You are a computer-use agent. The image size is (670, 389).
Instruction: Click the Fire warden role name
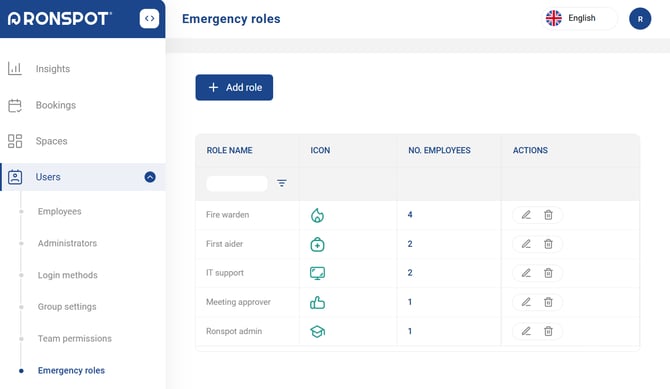coord(227,215)
